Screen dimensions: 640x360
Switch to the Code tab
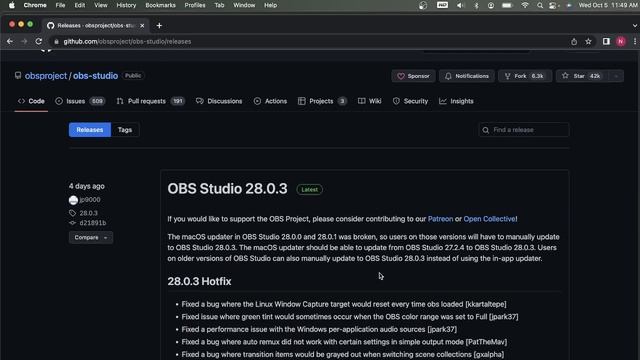(x=31, y=101)
